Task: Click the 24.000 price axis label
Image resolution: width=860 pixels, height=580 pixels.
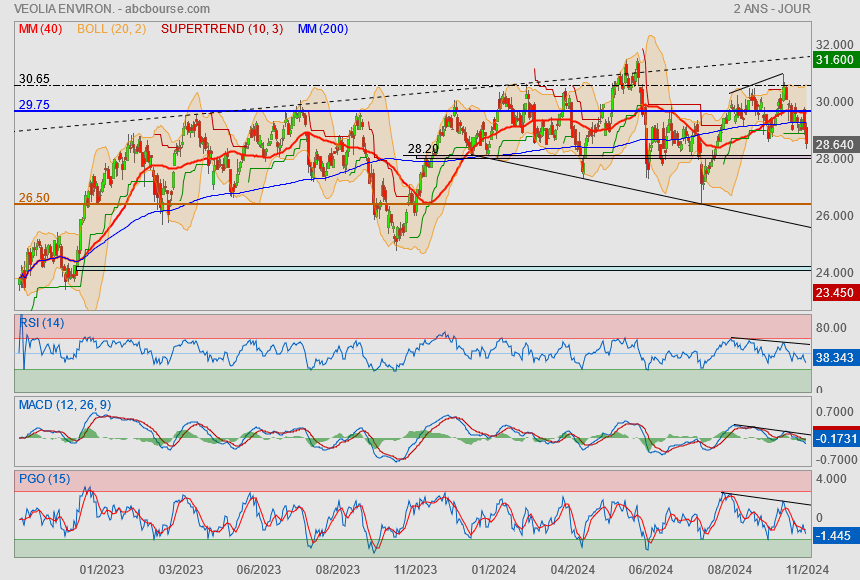Action: tap(834, 273)
